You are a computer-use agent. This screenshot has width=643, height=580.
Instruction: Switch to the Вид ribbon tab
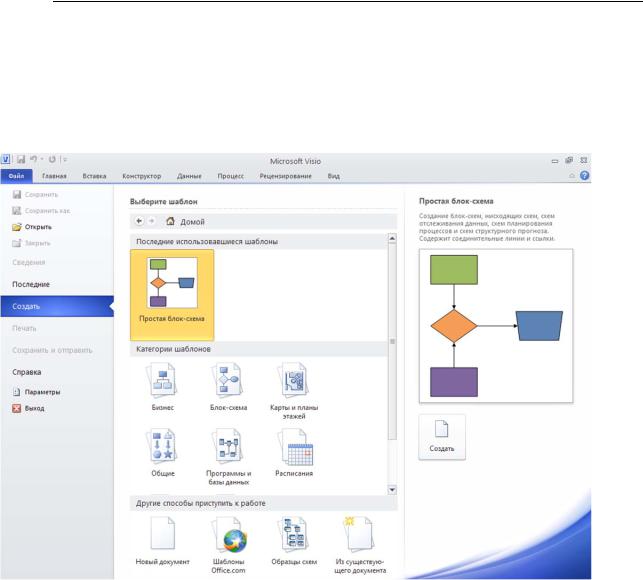tap(333, 176)
